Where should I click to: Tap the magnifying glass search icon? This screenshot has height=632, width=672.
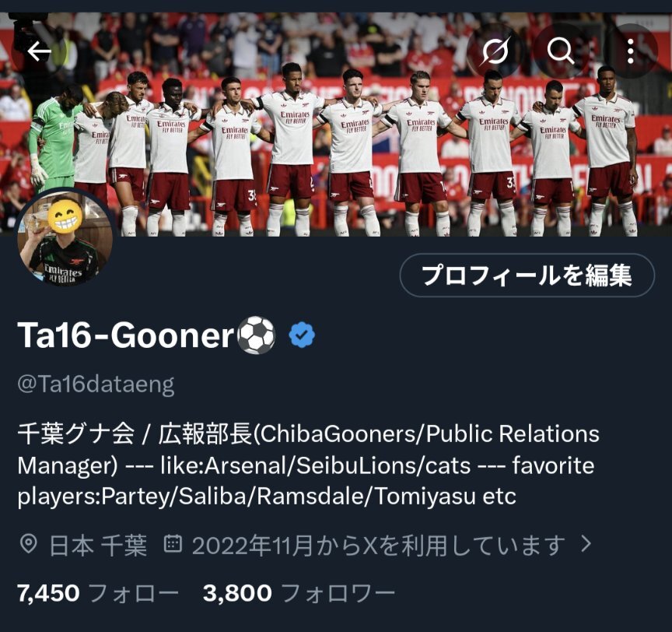561,51
